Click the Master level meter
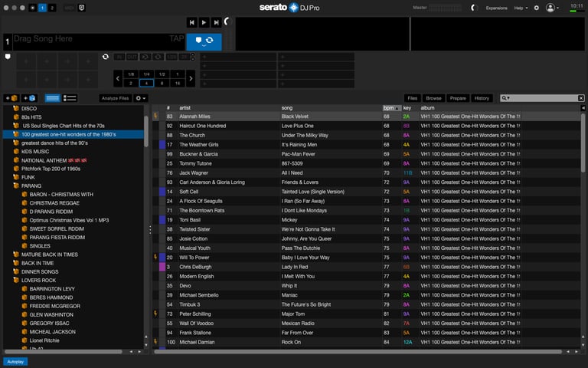Image resolution: width=588 pixels, height=368 pixels. click(445, 8)
